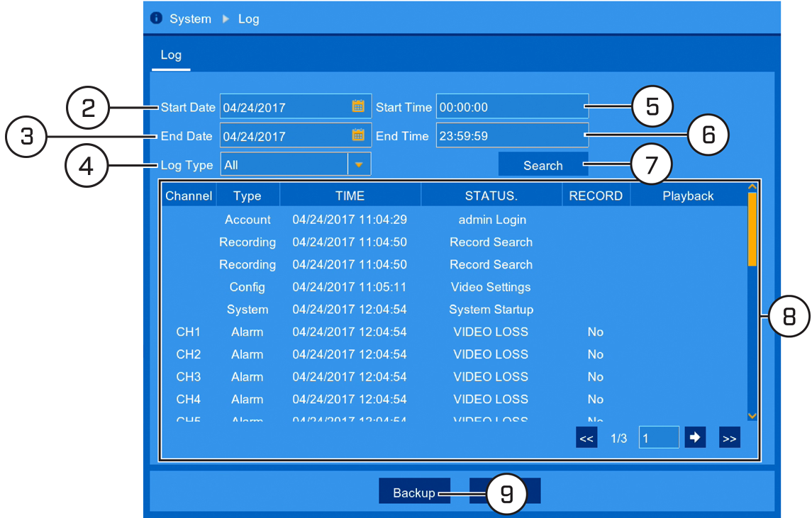Click Log in the breadcrumb

pyautogui.click(x=249, y=19)
